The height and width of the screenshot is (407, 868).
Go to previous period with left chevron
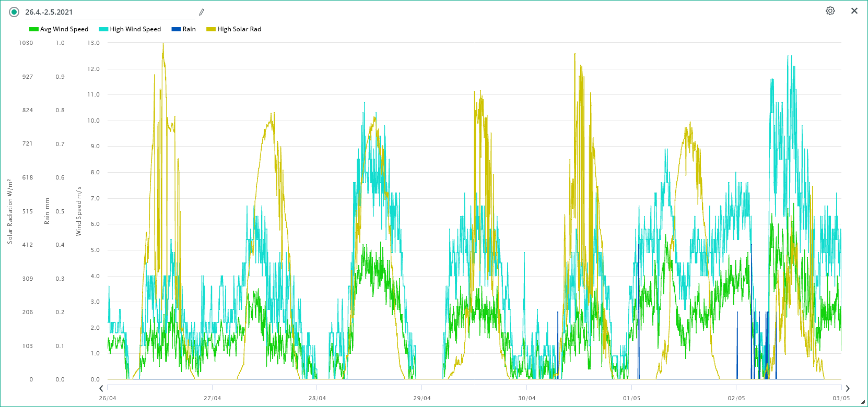tap(101, 388)
